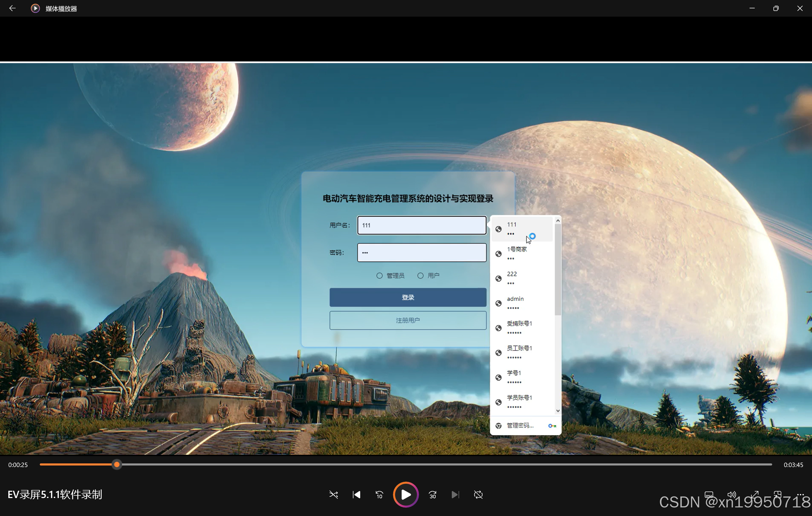812x516 pixels.
Task: Click the 用户名 input field containing 111
Action: tap(422, 225)
